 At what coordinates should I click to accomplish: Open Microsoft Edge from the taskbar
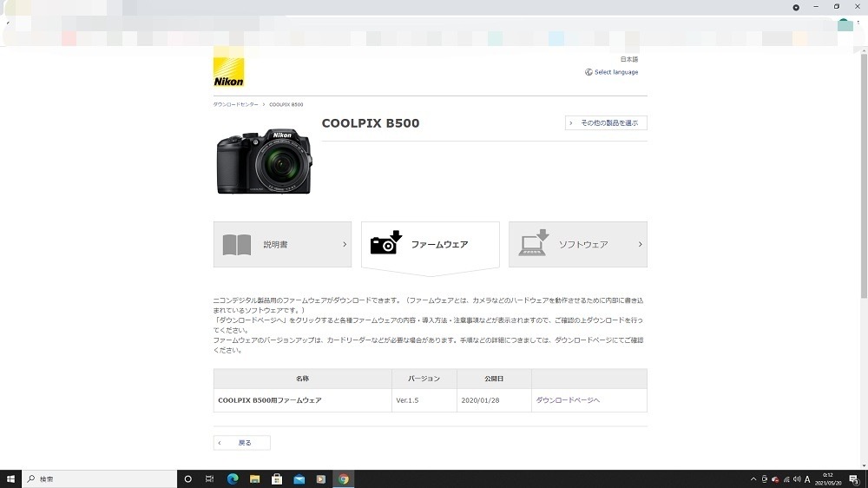[233, 478]
